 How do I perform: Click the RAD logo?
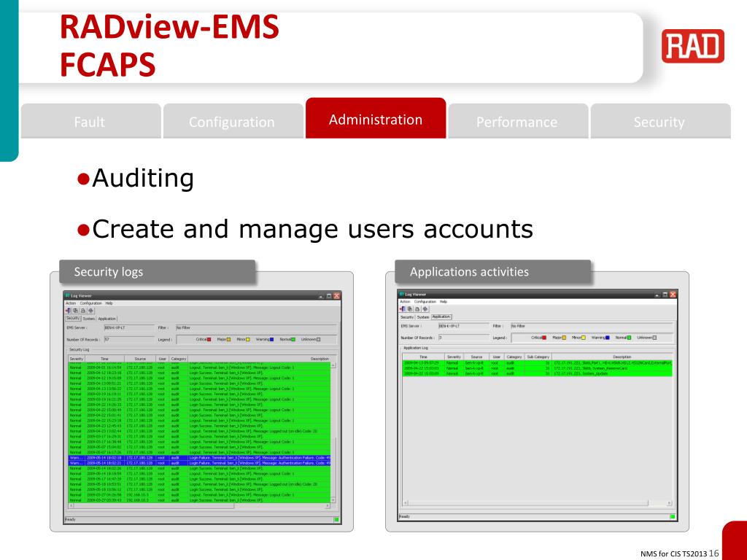(693, 46)
